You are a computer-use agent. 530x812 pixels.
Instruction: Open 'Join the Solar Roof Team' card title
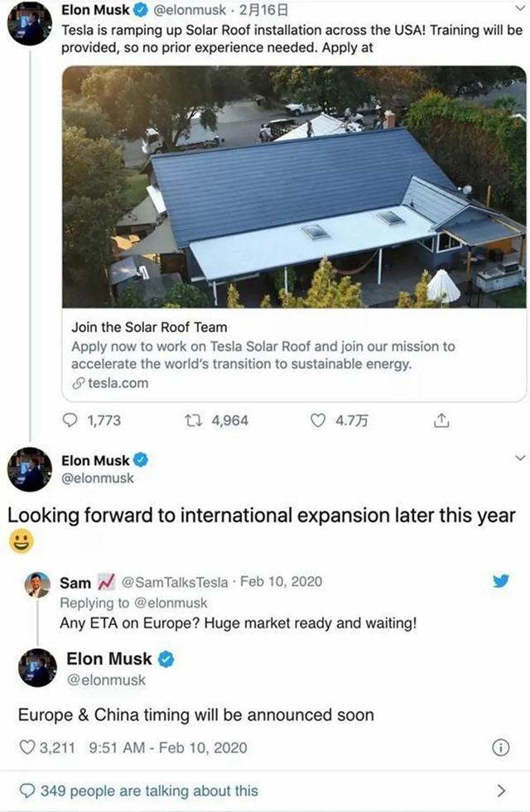149,327
